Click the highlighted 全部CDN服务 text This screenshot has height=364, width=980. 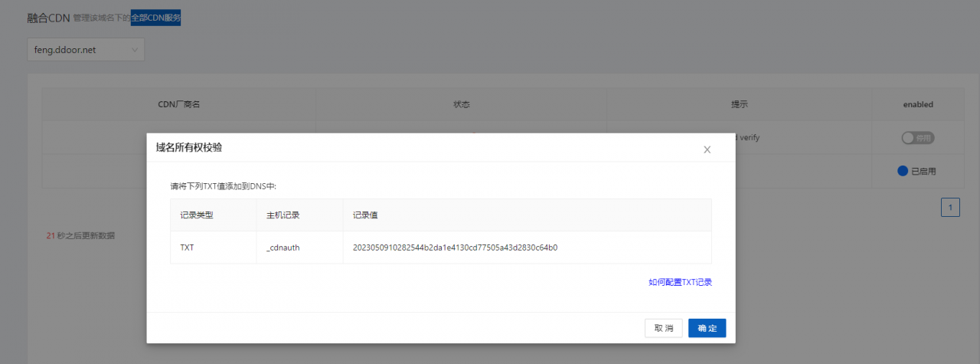tap(155, 17)
